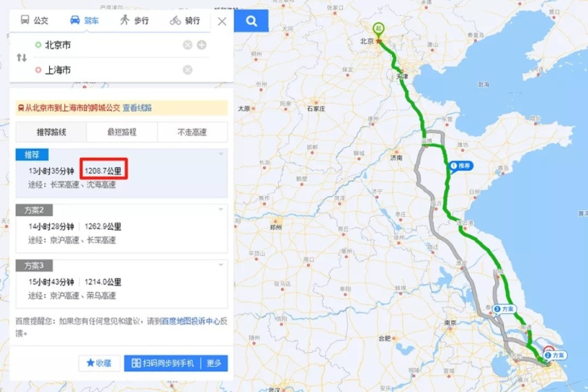Viewport: 588px width, 392px height.
Task: Clear the 北京市 origin field
Action: coord(188,45)
